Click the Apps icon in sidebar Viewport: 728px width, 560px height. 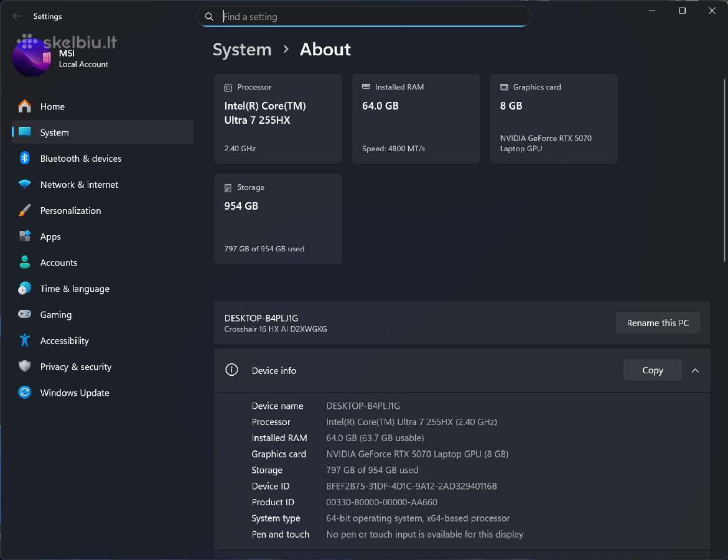25,236
